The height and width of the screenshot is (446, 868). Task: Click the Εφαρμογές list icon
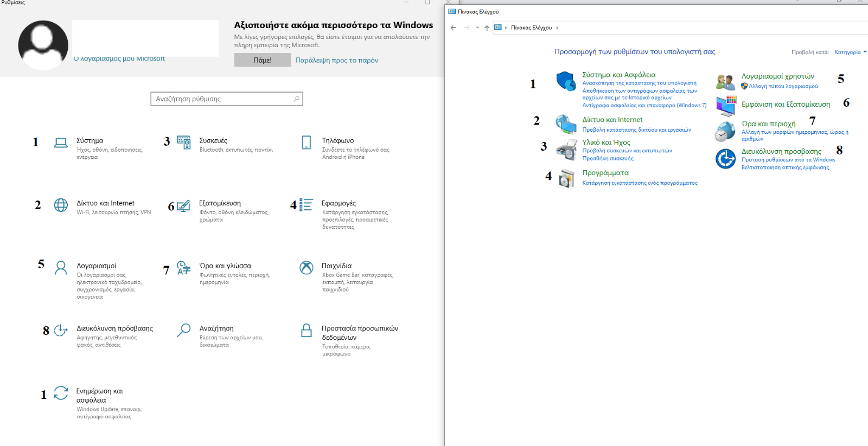coord(306,205)
